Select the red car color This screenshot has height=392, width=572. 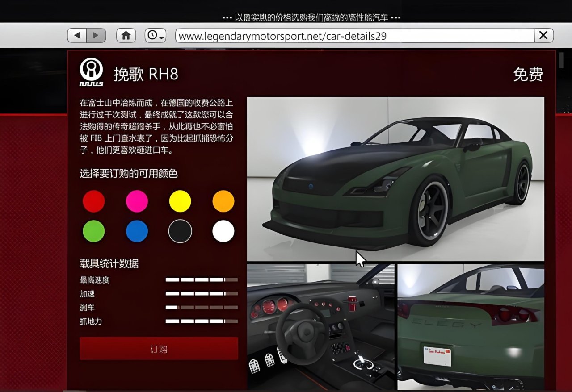94,201
